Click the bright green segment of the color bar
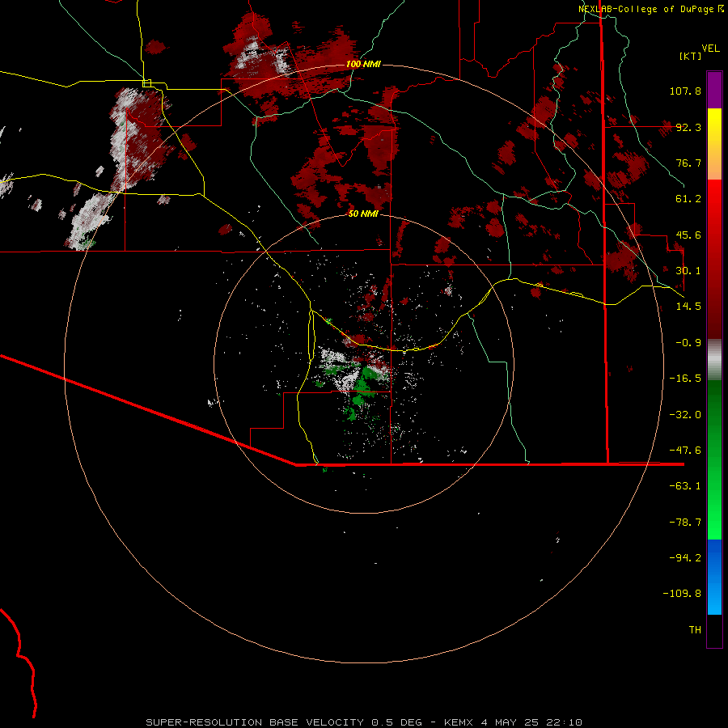This screenshot has height=728, width=728. coord(714,459)
